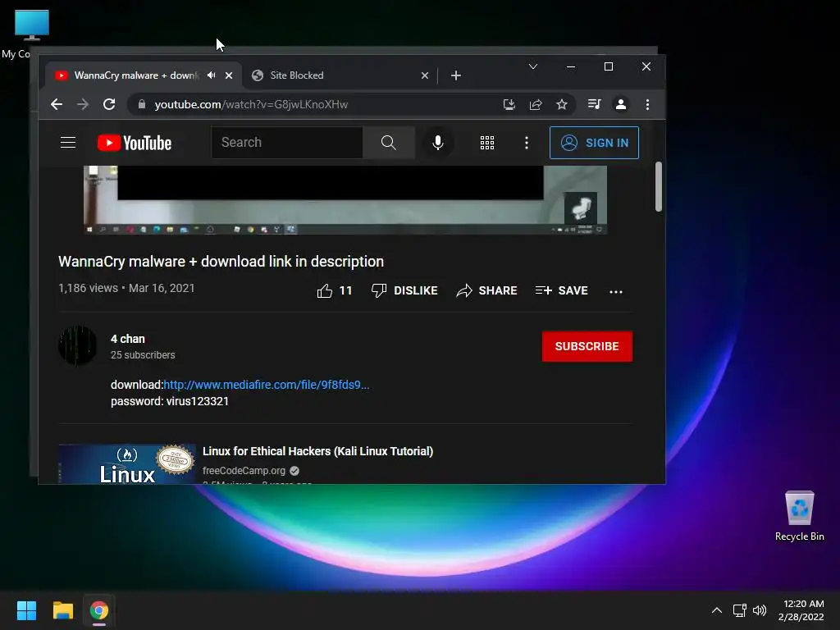Viewport: 840px width, 630px height.
Task: Click the SHARE button
Action: [486, 290]
